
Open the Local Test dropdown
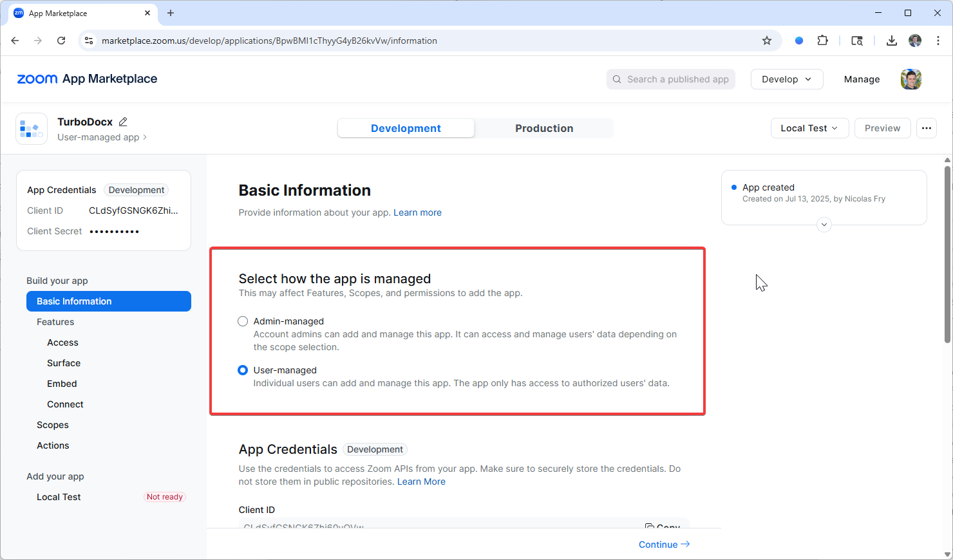pyautogui.click(x=809, y=128)
